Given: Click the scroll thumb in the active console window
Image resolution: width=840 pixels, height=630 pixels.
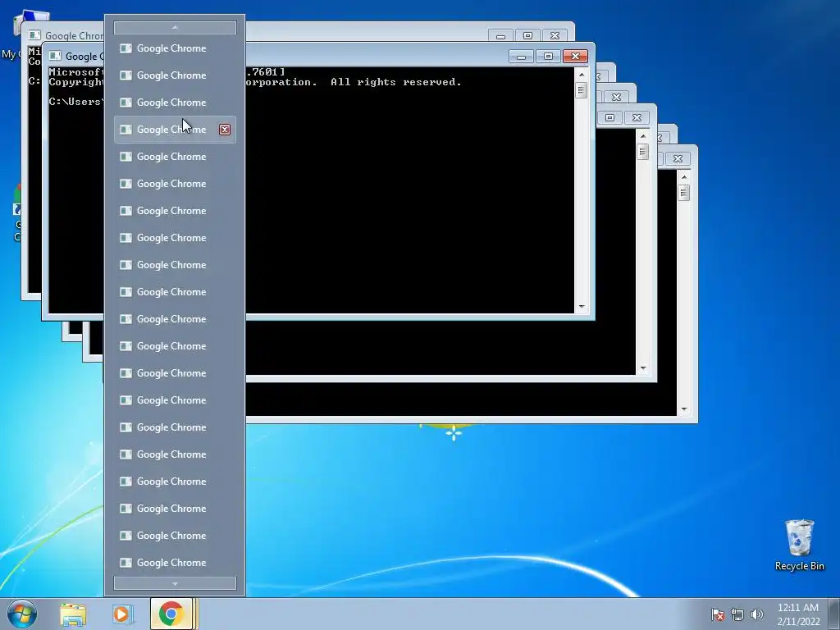Looking at the screenshot, I should pyautogui.click(x=582, y=90).
